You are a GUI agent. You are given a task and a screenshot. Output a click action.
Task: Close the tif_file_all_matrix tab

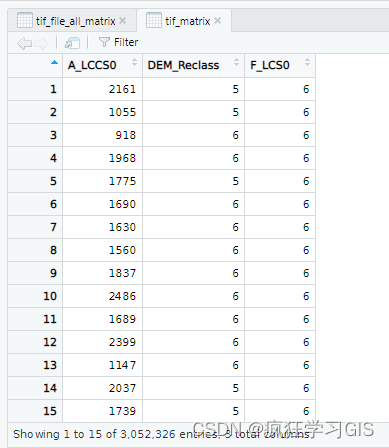point(123,21)
